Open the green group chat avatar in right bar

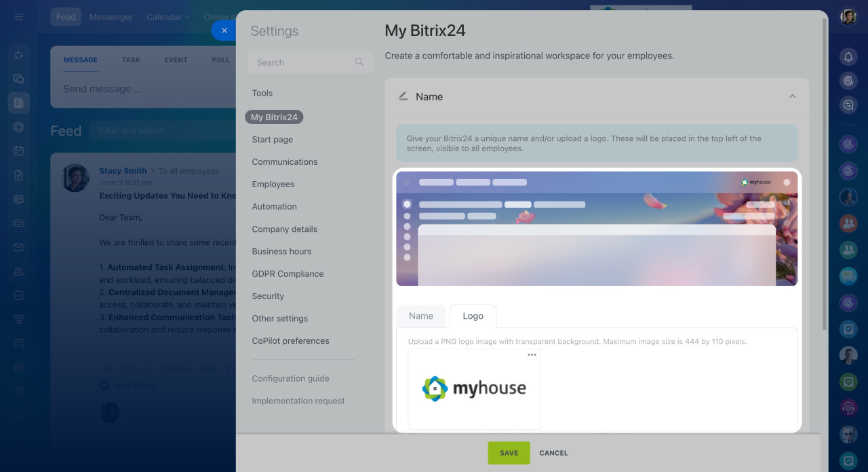coord(848,250)
